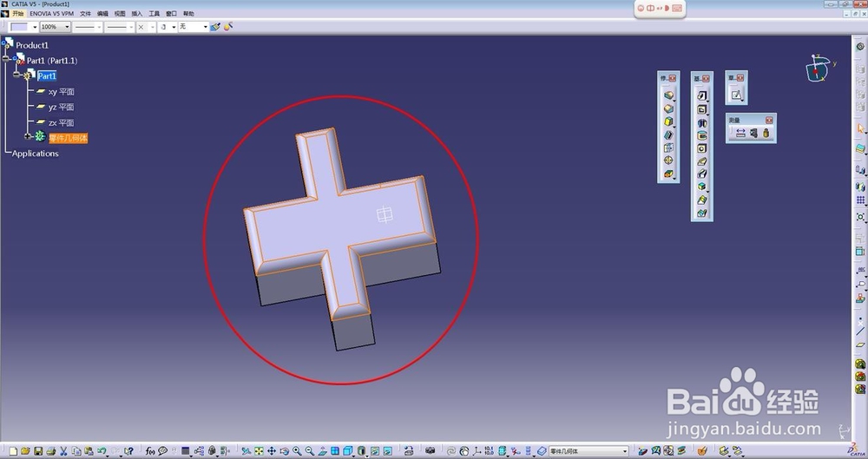
Task: Open the second line type dropdown
Action: point(120,27)
